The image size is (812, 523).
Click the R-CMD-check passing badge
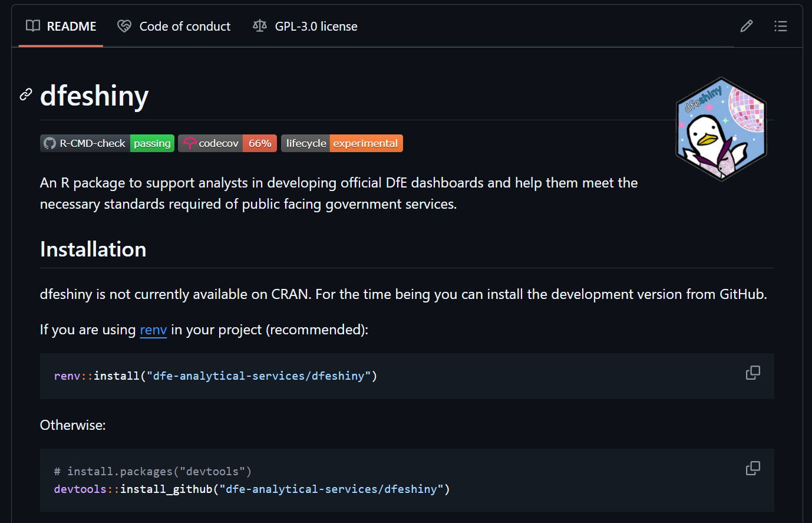click(107, 143)
